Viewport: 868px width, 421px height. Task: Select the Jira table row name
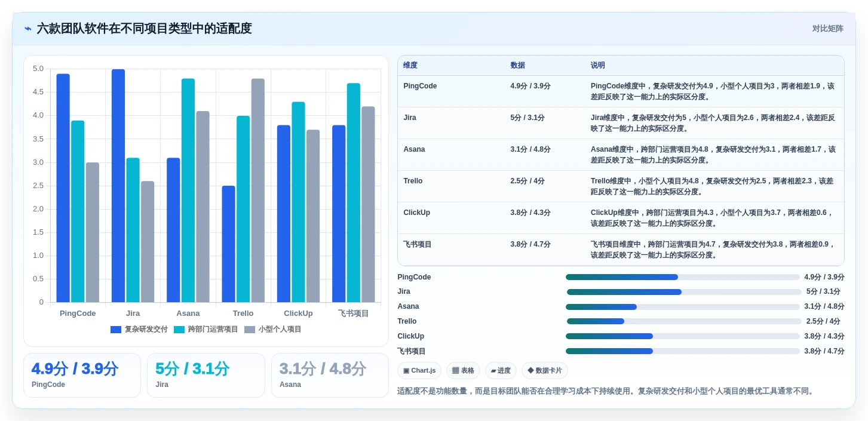tap(410, 118)
